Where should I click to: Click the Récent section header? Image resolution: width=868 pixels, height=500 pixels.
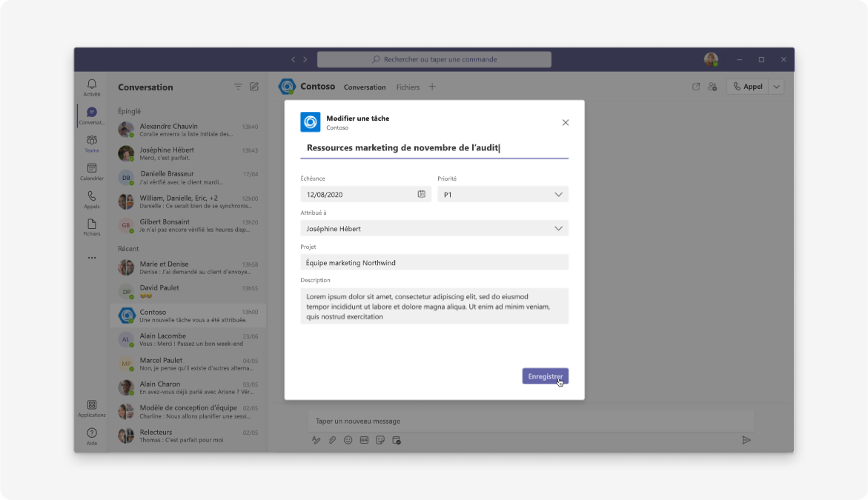(128, 249)
